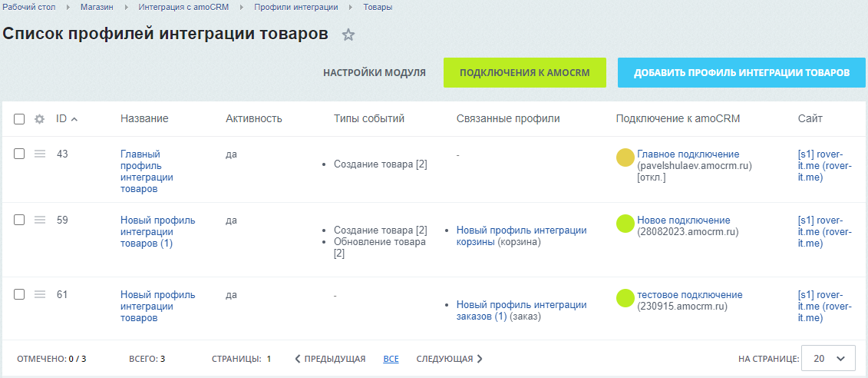Go to next page via Следующая
868x378 pixels.
click(x=449, y=359)
